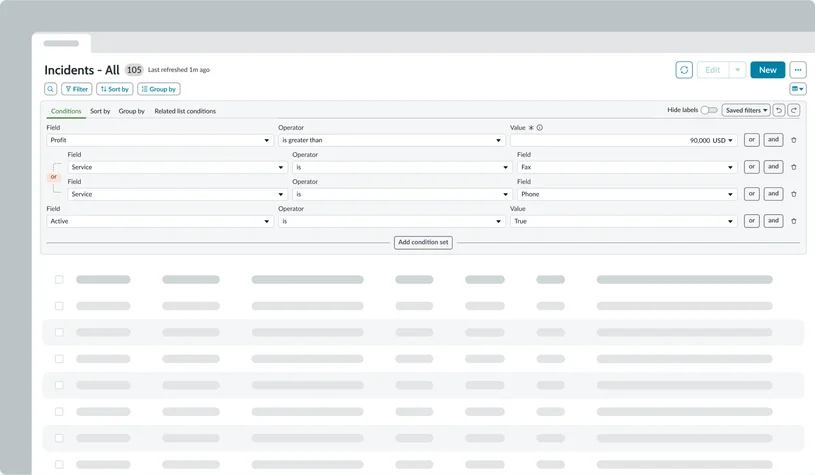Open the list search magnifier
Screen dimensions: 815x475
(x=50, y=89)
